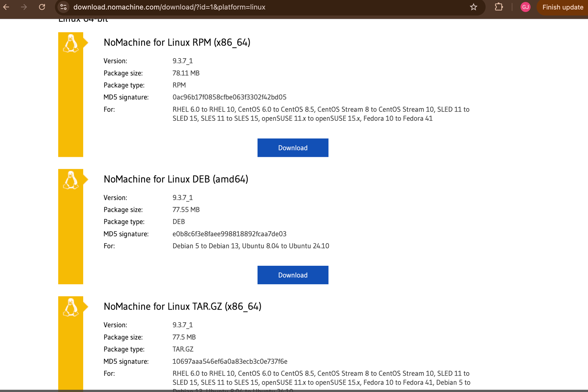Image resolution: width=588 pixels, height=392 pixels.
Task: Click the RPM package penguin icon
Action: click(71, 44)
